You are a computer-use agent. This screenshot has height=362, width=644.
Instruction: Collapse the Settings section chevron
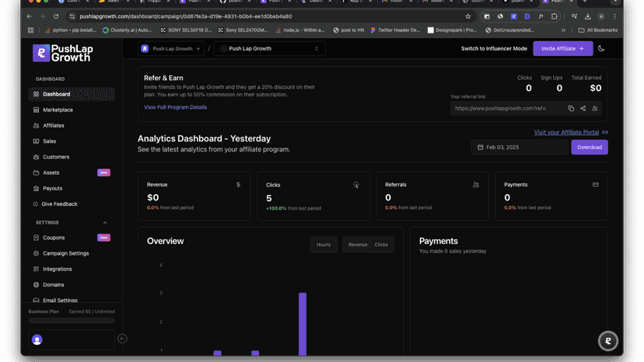(105, 223)
